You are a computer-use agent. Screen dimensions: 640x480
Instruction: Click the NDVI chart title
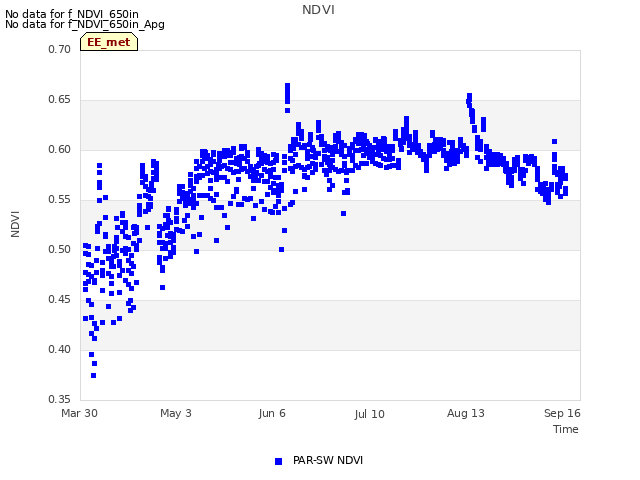point(318,10)
